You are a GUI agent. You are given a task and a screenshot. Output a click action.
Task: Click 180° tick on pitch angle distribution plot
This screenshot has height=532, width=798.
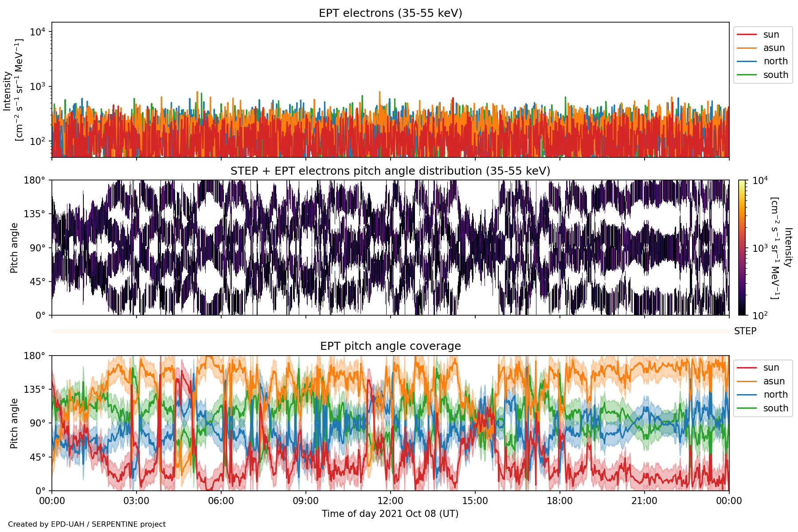[35, 180]
